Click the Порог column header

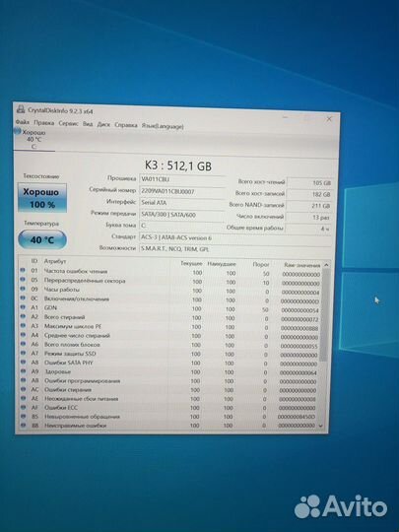click(261, 265)
